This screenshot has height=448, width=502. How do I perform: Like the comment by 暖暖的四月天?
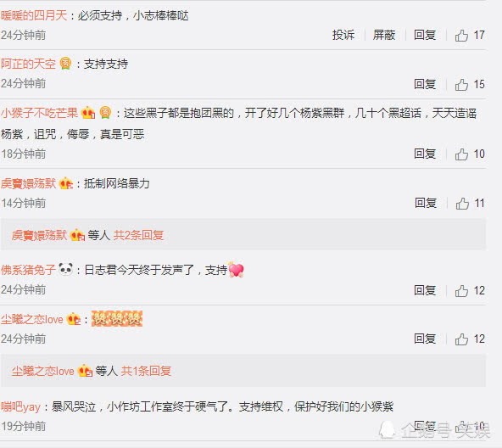click(461, 36)
